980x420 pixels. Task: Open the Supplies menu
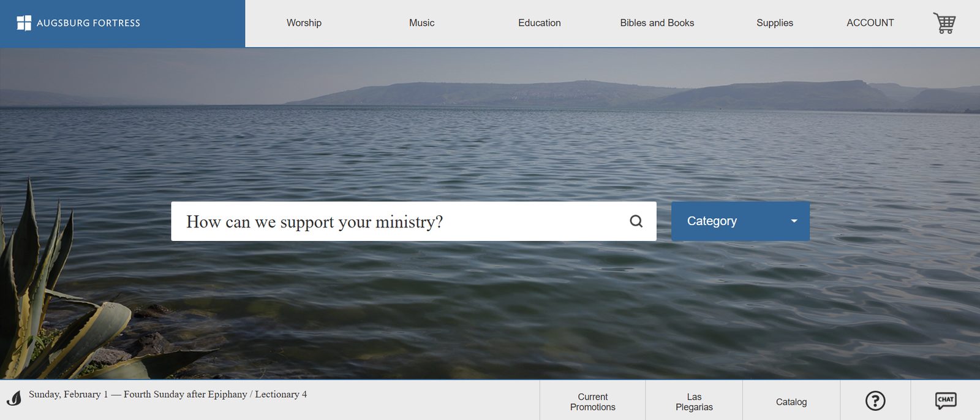pyautogui.click(x=774, y=23)
